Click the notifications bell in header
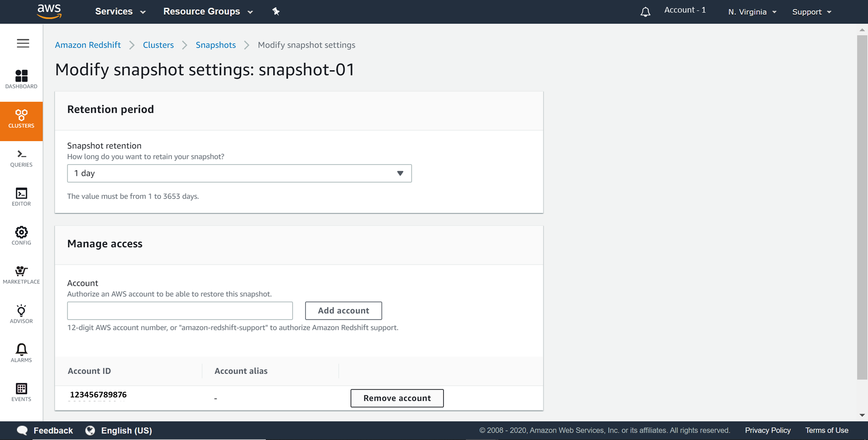The height and width of the screenshot is (440, 868). [645, 12]
